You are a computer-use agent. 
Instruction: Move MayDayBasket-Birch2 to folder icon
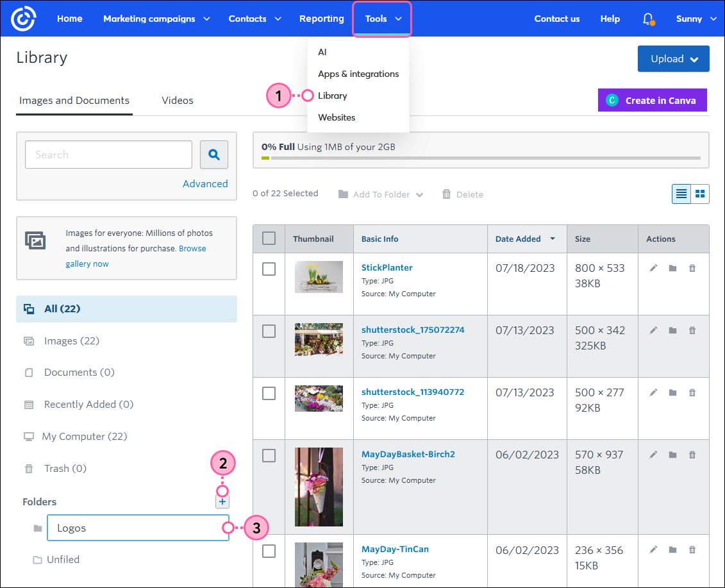[x=672, y=455]
